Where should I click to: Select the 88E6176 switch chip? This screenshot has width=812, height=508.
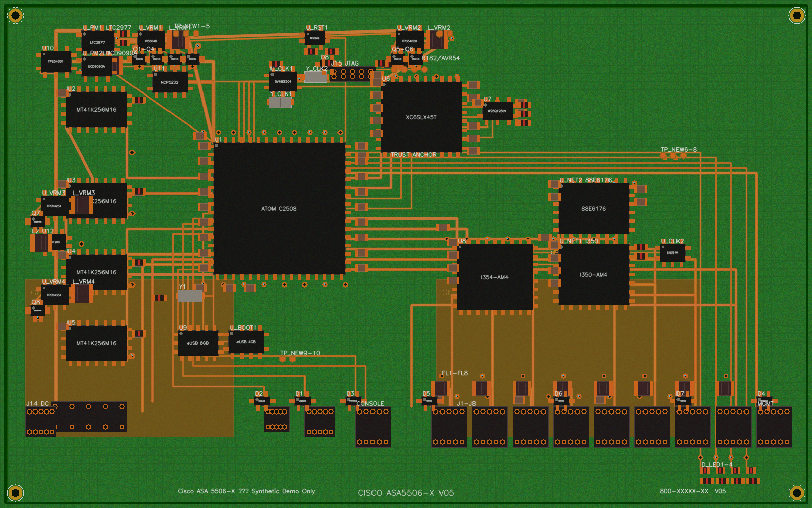pos(594,208)
